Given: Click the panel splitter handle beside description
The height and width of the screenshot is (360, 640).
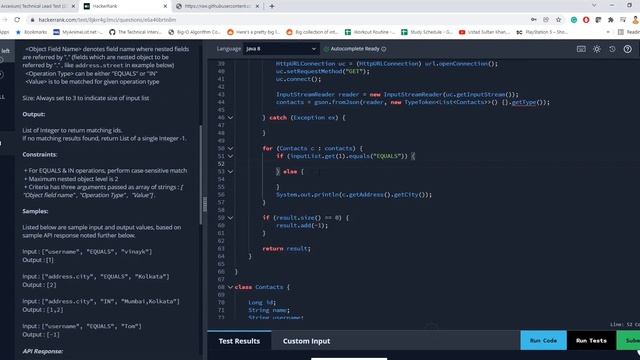Looking at the screenshot, I should (x=205, y=204).
